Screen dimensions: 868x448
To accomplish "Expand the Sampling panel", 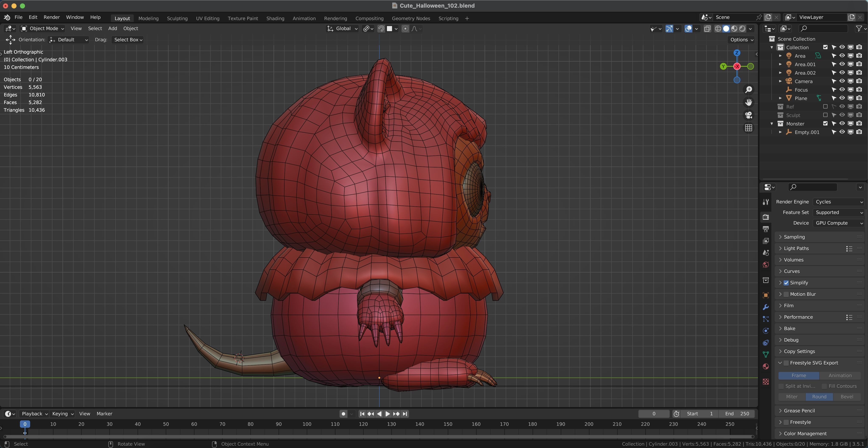I will (819, 237).
